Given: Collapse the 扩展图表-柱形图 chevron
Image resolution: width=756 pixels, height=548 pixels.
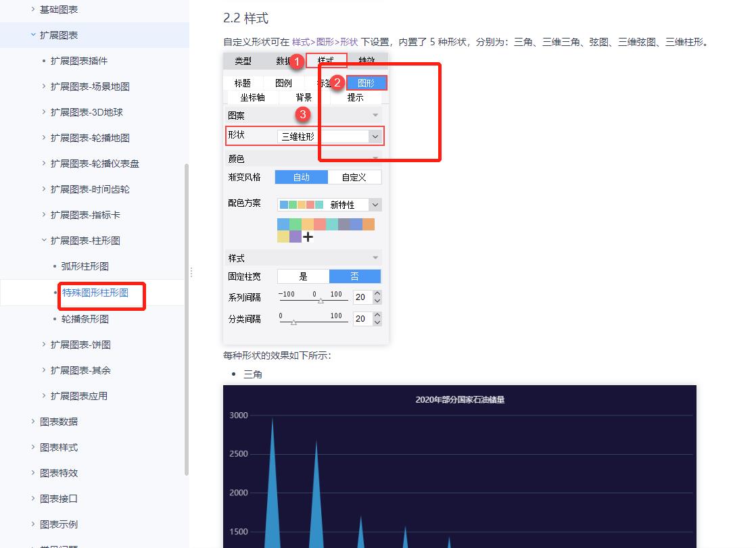Looking at the screenshot, I should pyautogui.click(x=44, y=240).
